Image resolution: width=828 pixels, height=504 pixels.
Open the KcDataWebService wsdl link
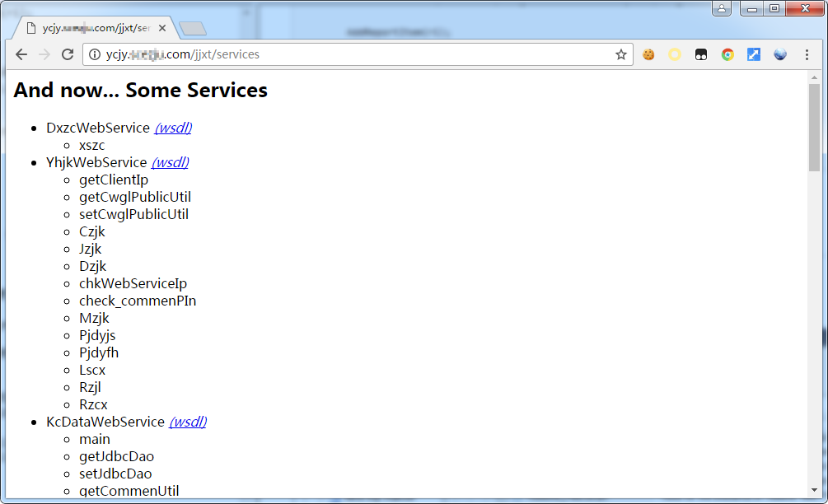click(x=187, y=422)
